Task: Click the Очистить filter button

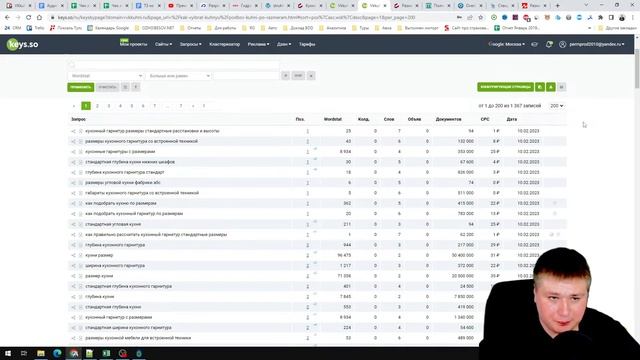Action: coord(107,87)
